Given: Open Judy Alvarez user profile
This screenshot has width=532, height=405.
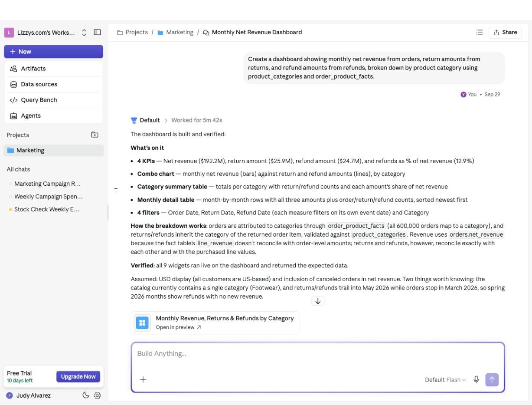Looking at the screenshot, I should pyautogui.click(x=29, y=395).
